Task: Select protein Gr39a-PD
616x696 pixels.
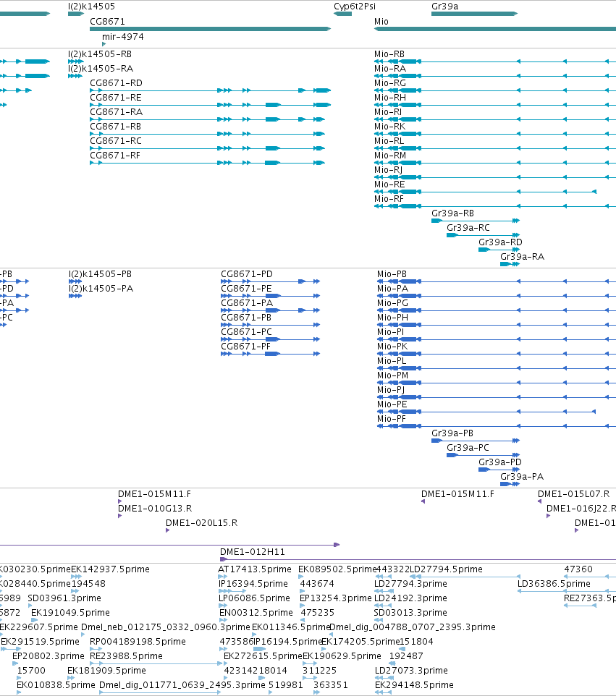Action: (x=499, y=470)
